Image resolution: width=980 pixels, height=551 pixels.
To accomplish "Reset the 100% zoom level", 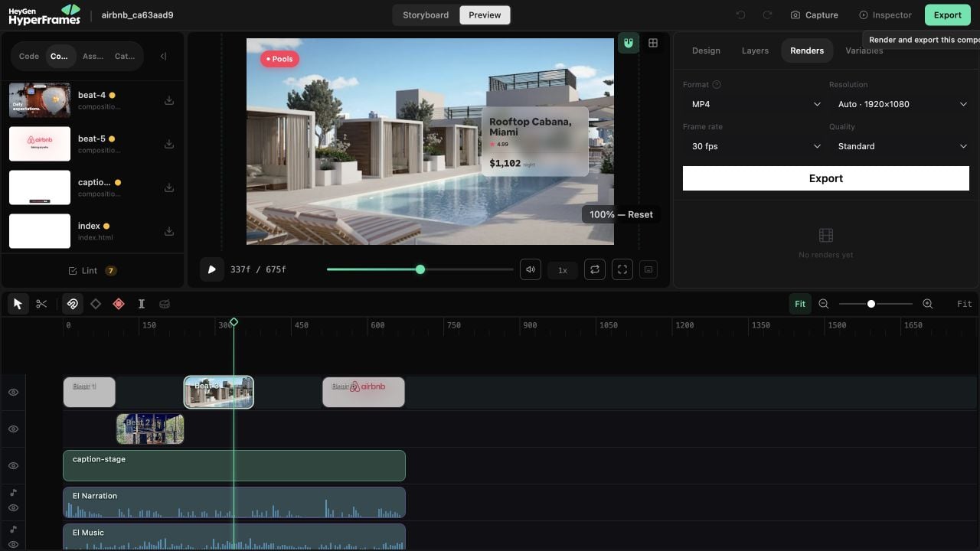I will click(621, 215).
